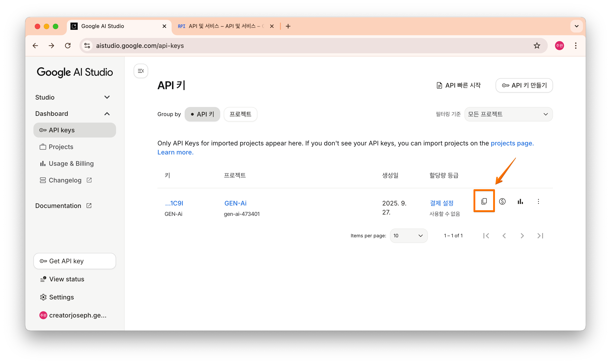Go to next page of API keys
This screenshot has height=364, width=611.
click(x=522, y=236)
